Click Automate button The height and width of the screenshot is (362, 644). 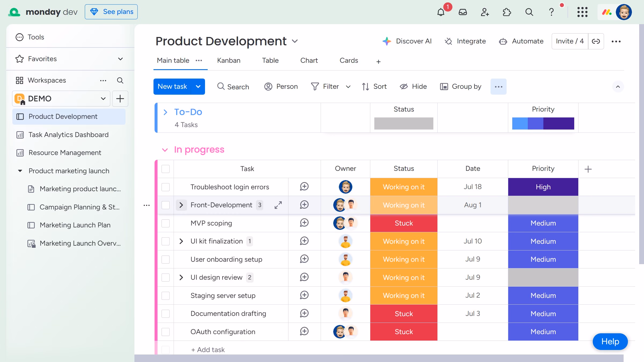tap(521, 41)
